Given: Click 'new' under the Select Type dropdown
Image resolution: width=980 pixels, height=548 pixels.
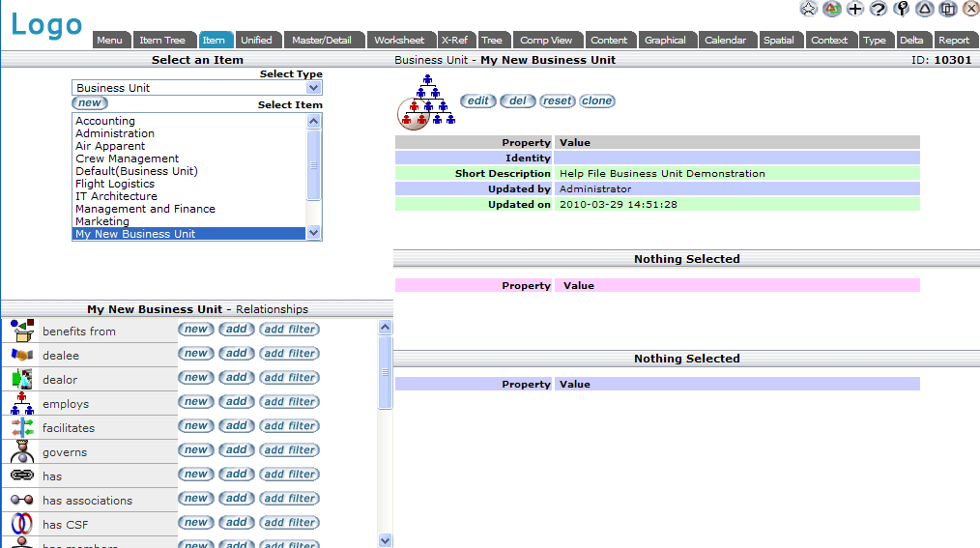Looking at the screenshot, I should 89,103.
